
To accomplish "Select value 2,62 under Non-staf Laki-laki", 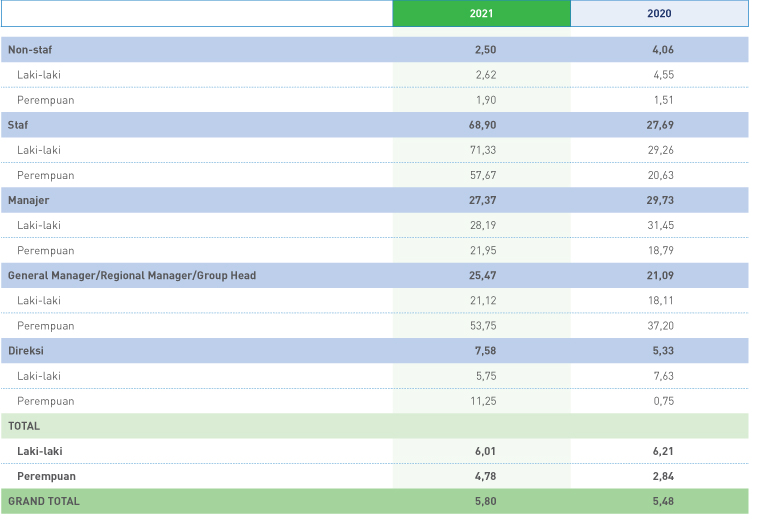I will point(486,75).
